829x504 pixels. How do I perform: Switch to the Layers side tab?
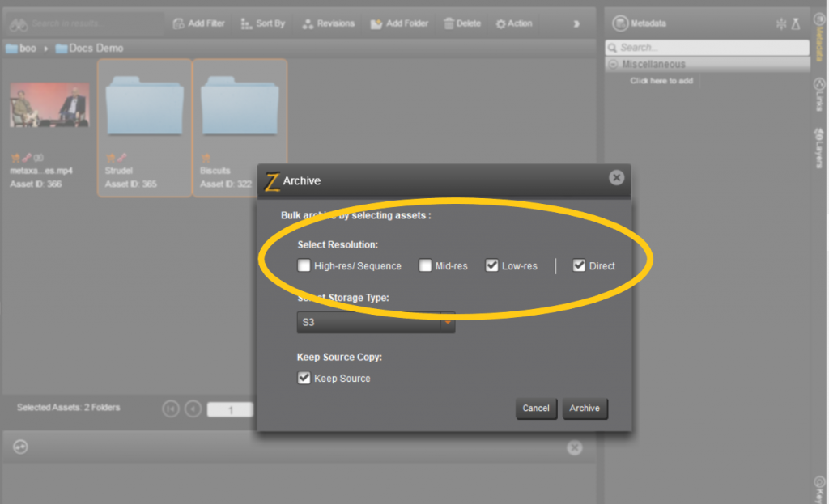click(819, 147)
